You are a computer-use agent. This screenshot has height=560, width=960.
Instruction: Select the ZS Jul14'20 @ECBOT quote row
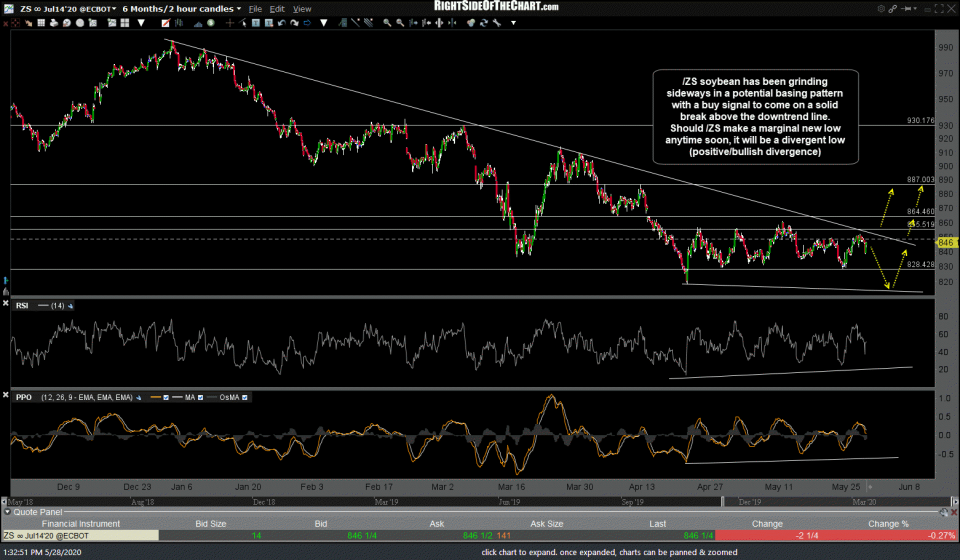tap(60, 535)
